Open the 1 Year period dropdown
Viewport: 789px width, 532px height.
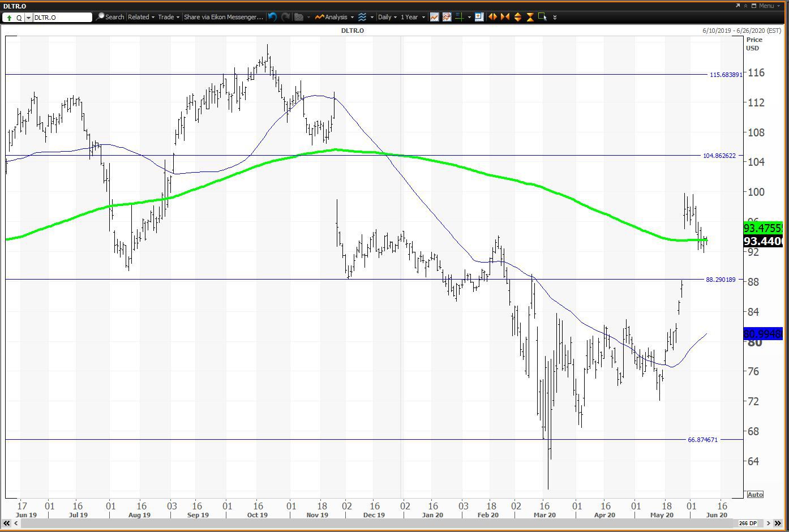pyautogui.click(x=412, y=17)
